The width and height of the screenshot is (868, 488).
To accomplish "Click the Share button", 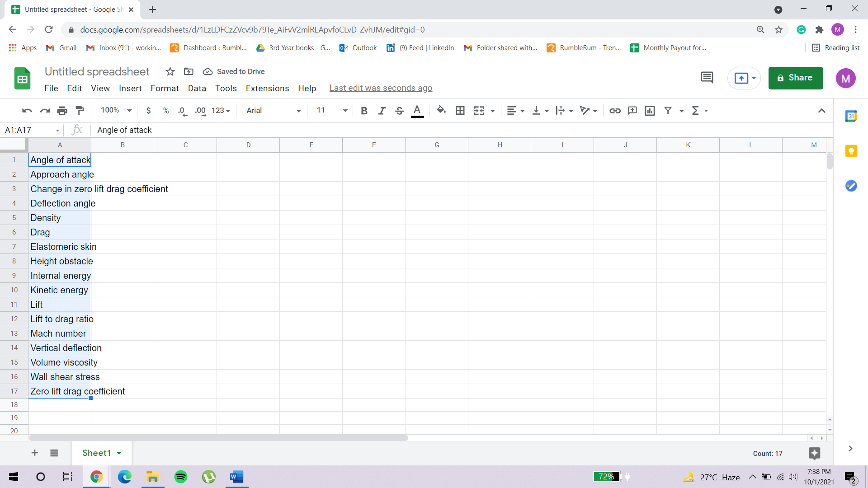I will coord(796,78).
